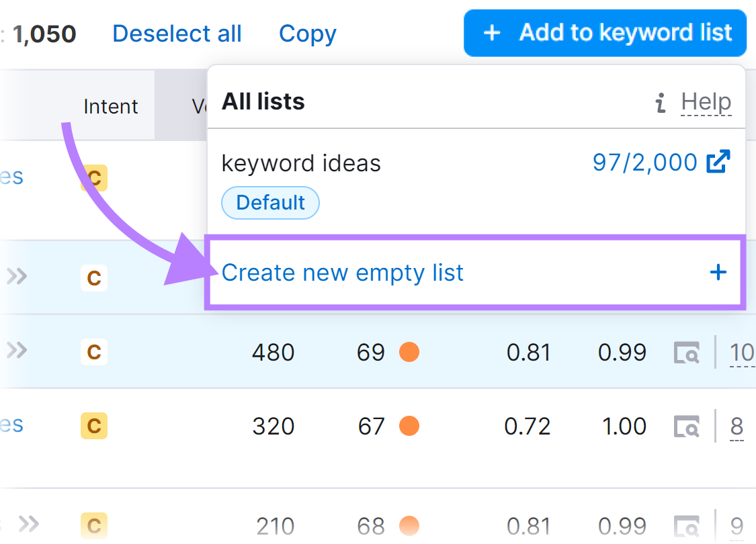Click the plus icon on Create new empty list
The width and height of the screenshot is (756, 544).
[x=718, y=273]
